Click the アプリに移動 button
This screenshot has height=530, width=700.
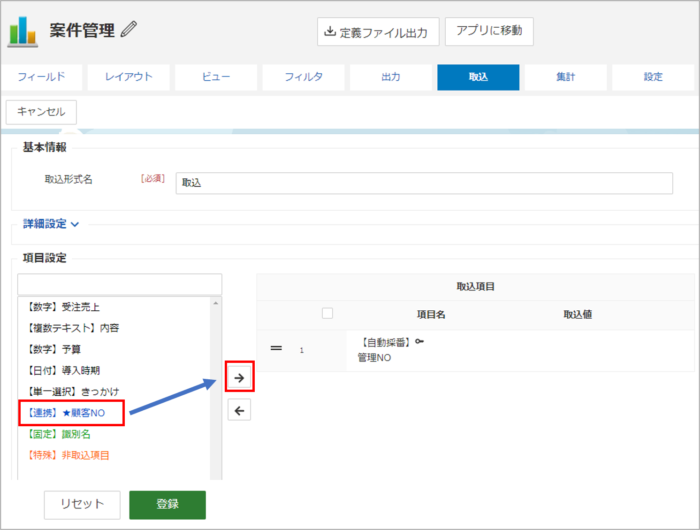pyautogui.click(x=489, y=31)
